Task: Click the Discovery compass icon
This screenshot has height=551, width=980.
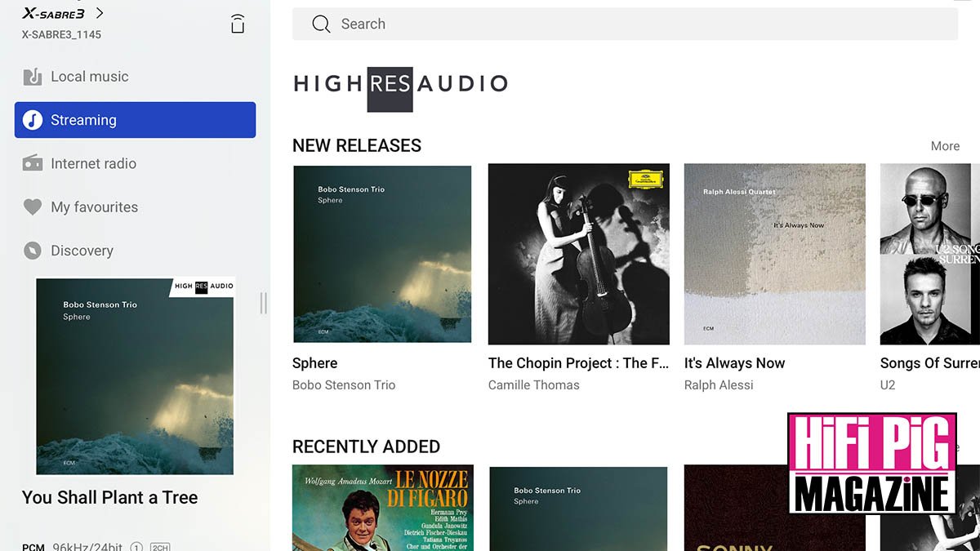Action: (x=33, y=251)
